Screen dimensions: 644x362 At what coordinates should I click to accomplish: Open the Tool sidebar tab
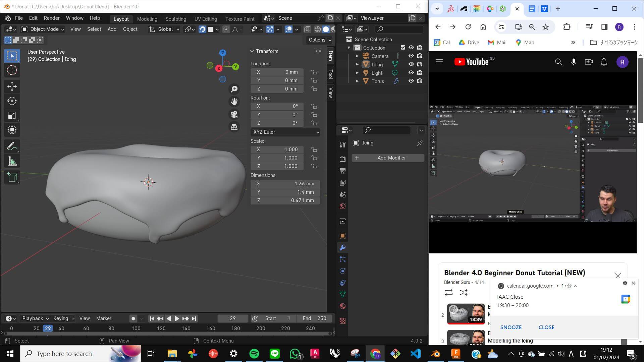[x=330, y=74]
